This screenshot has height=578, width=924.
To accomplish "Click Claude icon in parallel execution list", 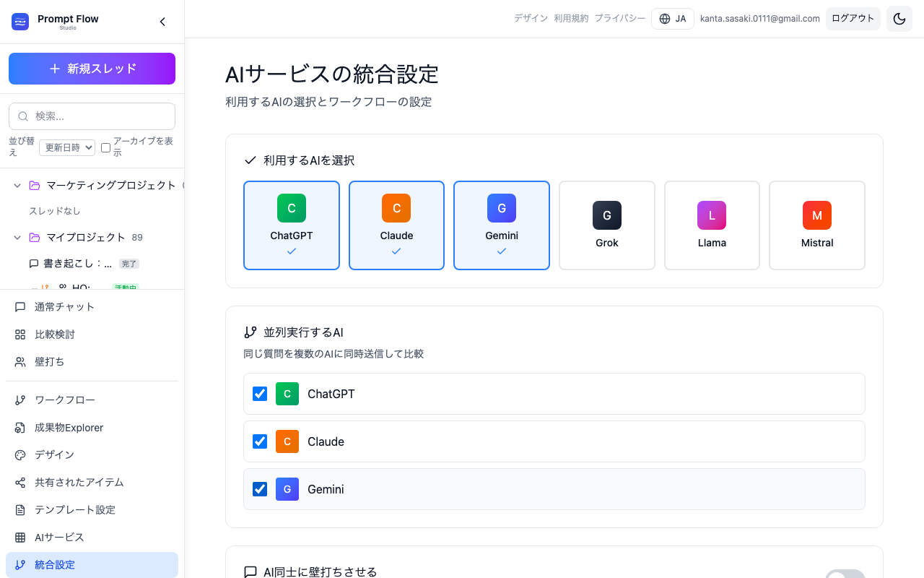I will coord(287,441).
